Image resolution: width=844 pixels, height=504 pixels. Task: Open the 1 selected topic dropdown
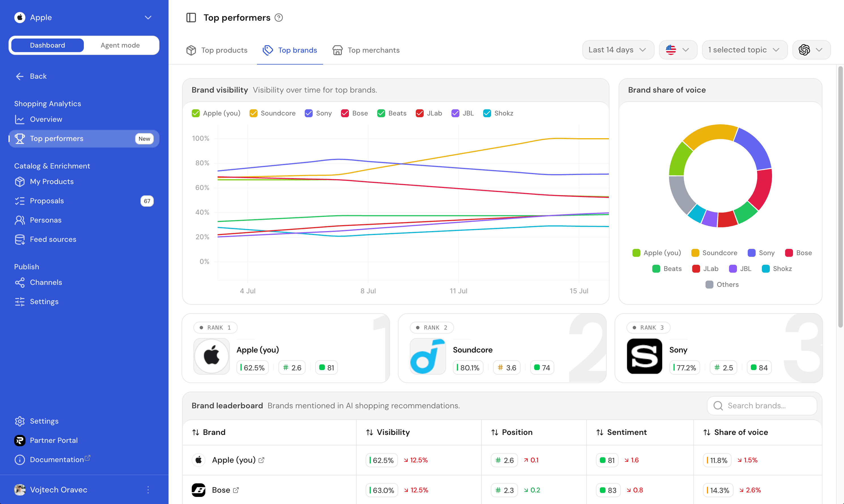(745, 50)
